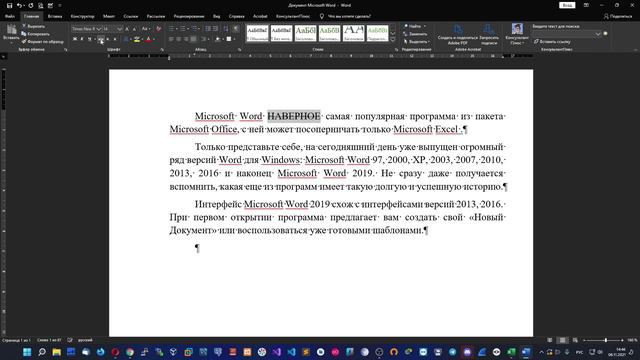Switch to the Конструктор tab
The image size is (640, 360).
tap(82, 16)
